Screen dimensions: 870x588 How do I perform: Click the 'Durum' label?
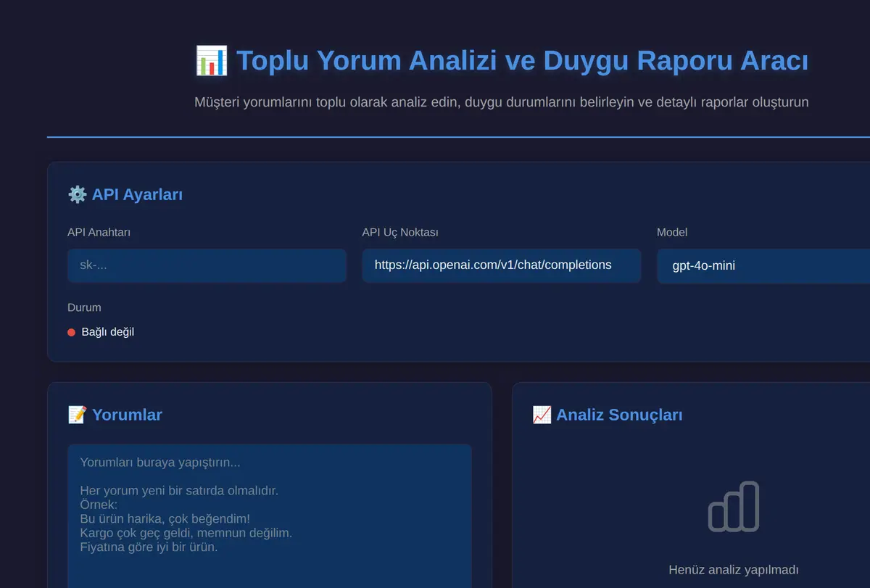[84, 307]
